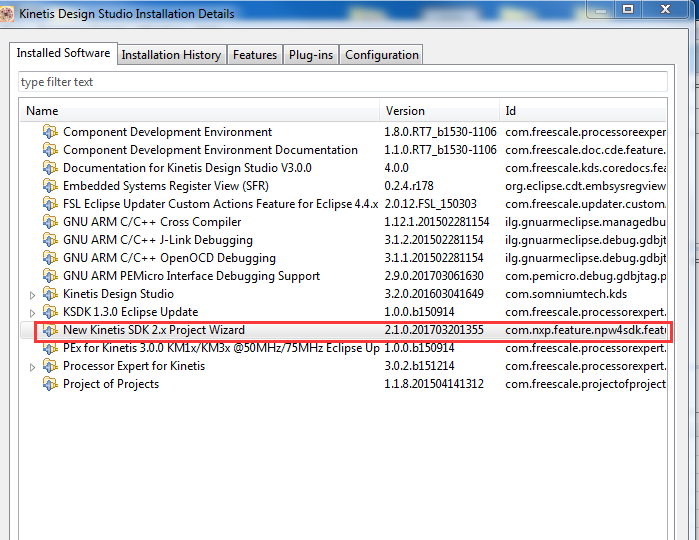Click version 2.1.0.201703201355 cell
This screenshot has height=540, width=699.
434,330
